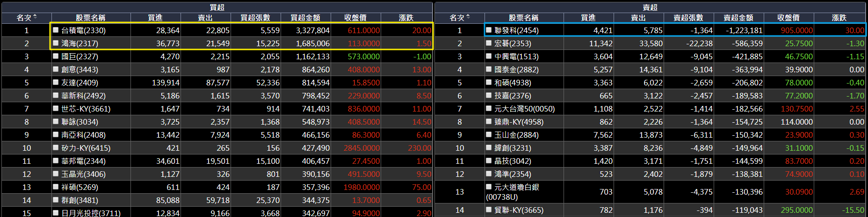Select the 貿聯-KY(3665) checkbox
This screenshot has height=217, width=868.
pyautogui.click(x=489, y=210)
